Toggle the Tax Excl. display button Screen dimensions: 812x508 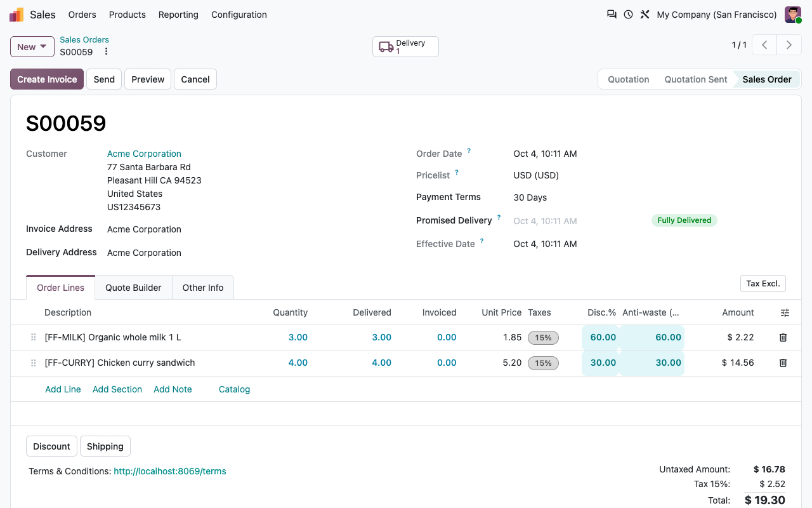pyautogui.click(x=763, y=284)
